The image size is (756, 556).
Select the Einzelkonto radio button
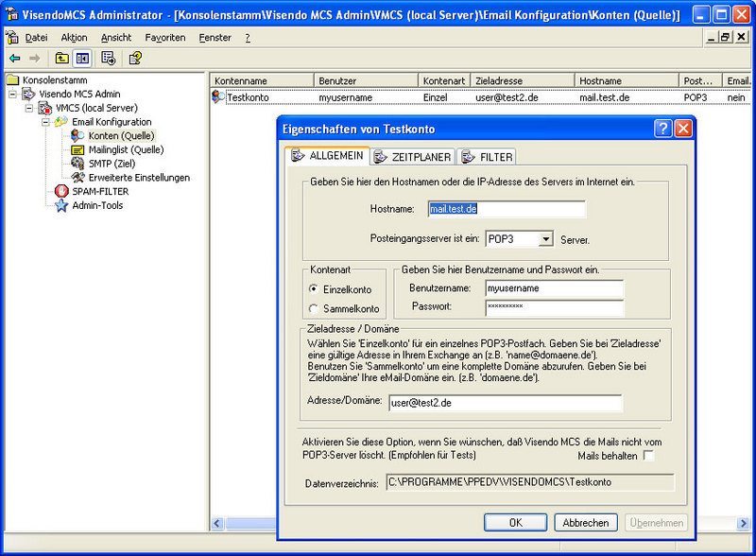click(x=314, y=289)
